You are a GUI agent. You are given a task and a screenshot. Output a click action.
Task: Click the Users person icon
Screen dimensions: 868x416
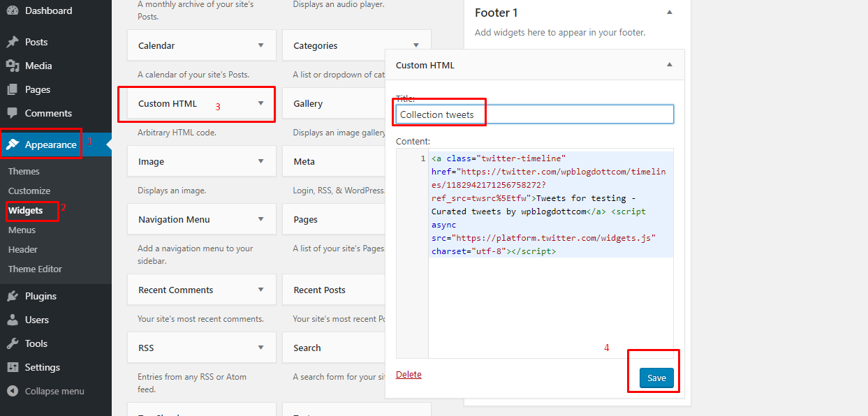[13, 320]
